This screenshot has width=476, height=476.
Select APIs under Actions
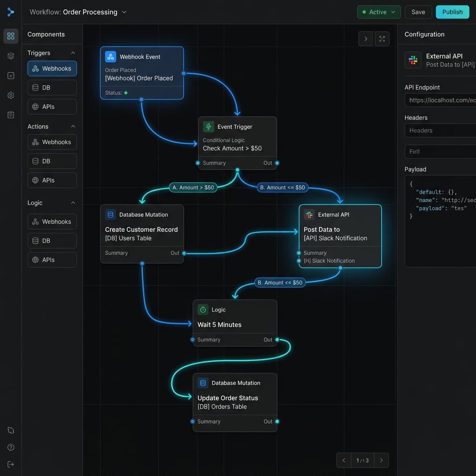tap(52, 180)
